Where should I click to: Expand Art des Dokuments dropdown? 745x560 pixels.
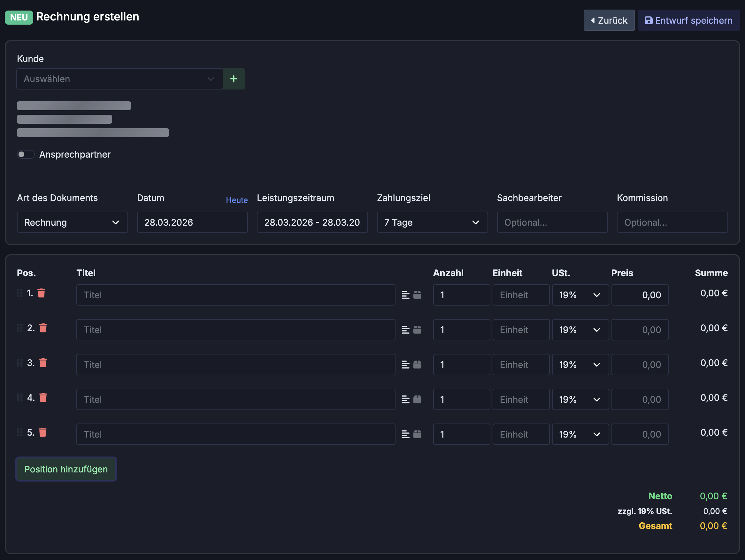[x=73, y=222]
